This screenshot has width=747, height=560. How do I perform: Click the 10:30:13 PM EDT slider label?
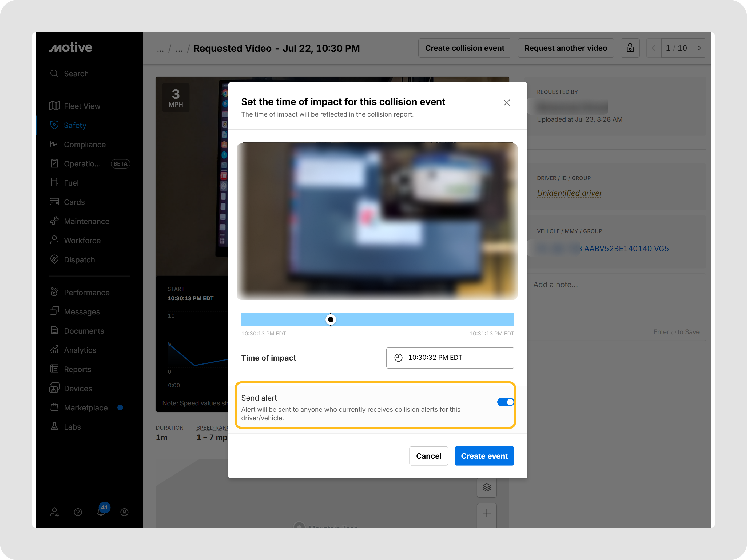263,334
